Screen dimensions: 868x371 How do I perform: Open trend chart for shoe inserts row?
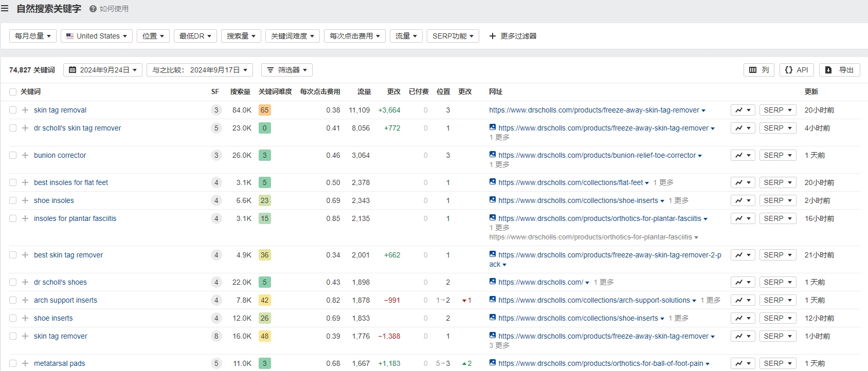pos(743,318)
